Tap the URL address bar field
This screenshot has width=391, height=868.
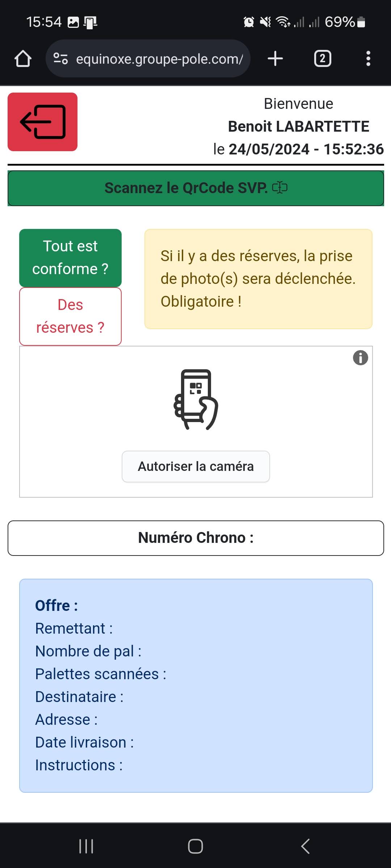pyautogui.click(x=159, y=59)
